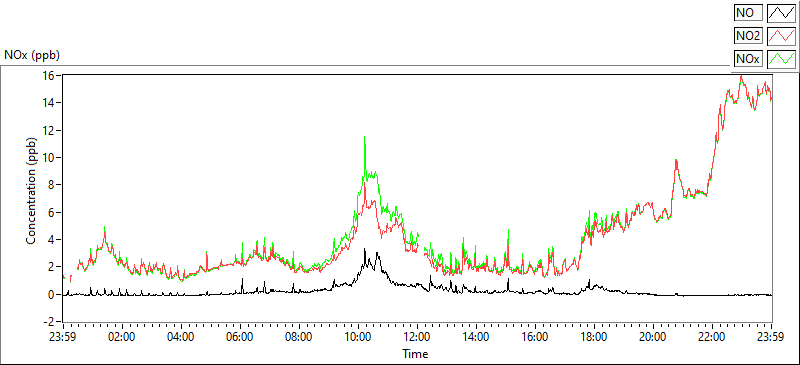The height and width of the screenshot is (365, 800).
Task: Click the 10:00 x-axis tick label
Action: click(358, 336)
